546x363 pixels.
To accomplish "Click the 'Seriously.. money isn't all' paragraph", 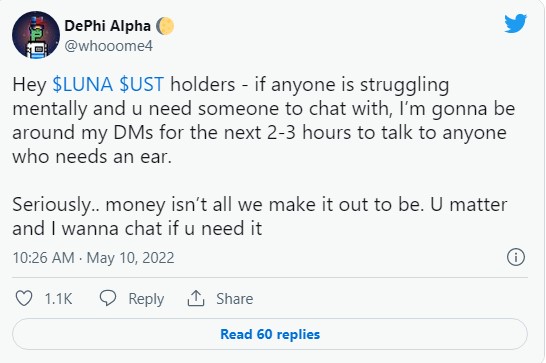I will tap(260, 216).
